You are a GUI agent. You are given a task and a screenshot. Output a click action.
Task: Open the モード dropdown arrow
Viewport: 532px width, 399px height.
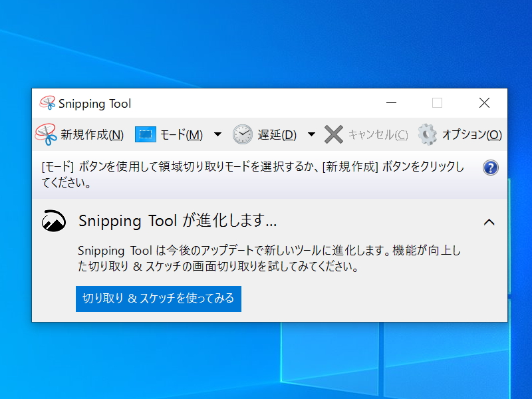click(217, 134)
